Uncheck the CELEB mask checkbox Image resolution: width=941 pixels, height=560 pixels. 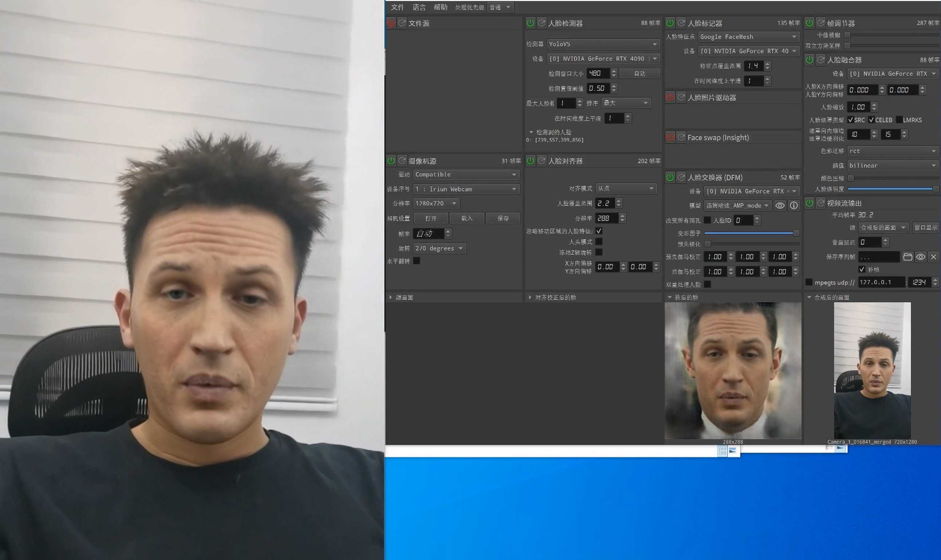[871, 120]
